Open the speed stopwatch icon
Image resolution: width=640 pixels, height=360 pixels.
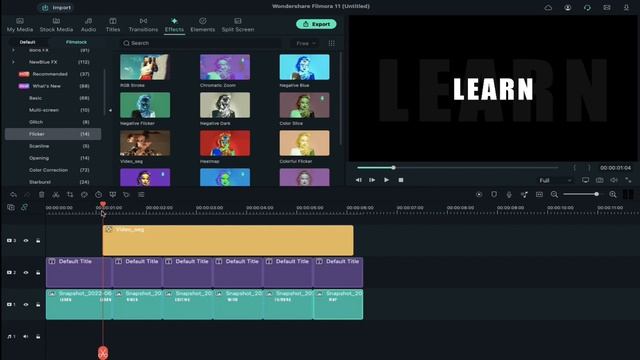98,195
